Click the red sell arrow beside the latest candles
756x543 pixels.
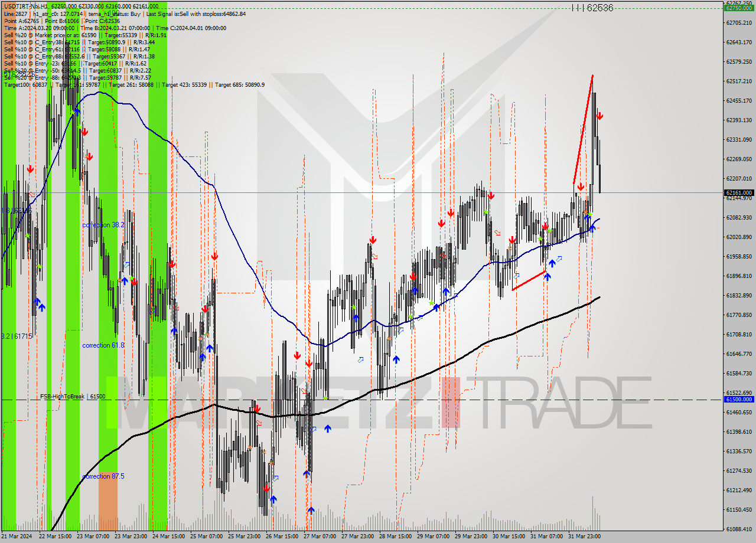(599, 116)
